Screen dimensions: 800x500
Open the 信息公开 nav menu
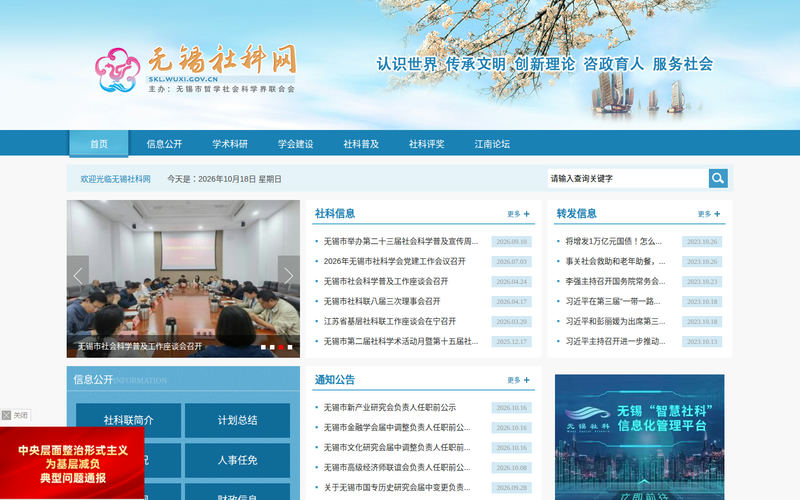(x=164, y=144)
